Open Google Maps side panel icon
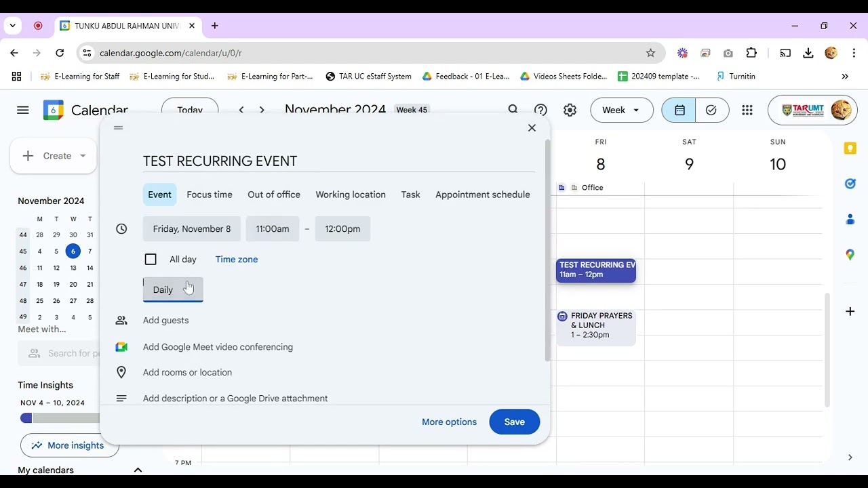The height and width of the screenshot is (488, 868). (850, 255)
